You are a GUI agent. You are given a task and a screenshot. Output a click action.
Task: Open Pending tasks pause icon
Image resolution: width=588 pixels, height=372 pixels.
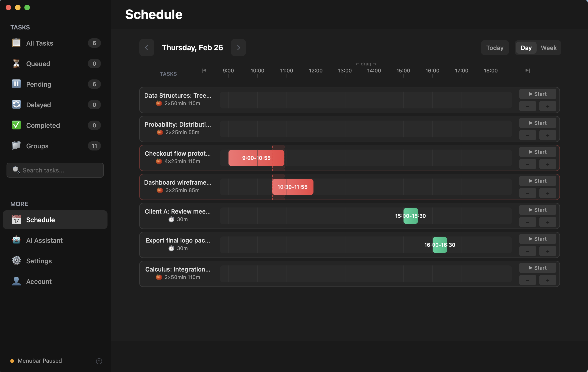click(x=16, y=84)
